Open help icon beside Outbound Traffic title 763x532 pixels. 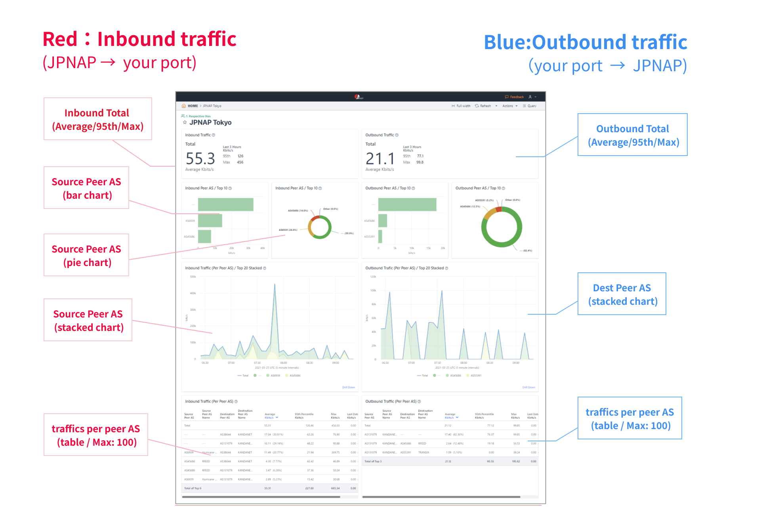pos(397,135)
